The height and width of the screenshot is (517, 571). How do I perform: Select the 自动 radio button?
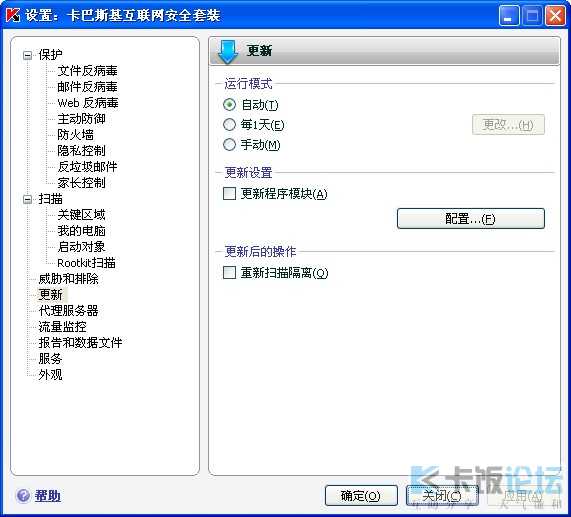pyautogui.click(x=229, y=105)
